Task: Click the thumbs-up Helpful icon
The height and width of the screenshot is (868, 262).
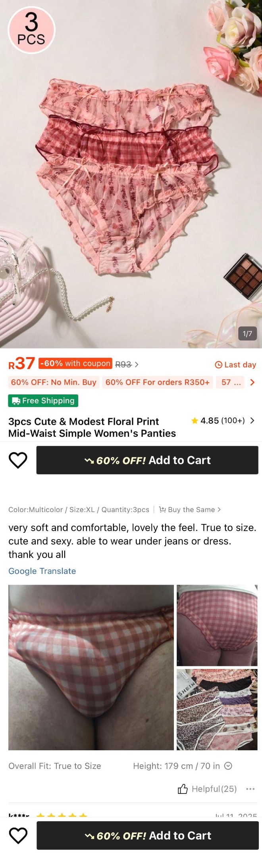Action: [x=183, y=789]
